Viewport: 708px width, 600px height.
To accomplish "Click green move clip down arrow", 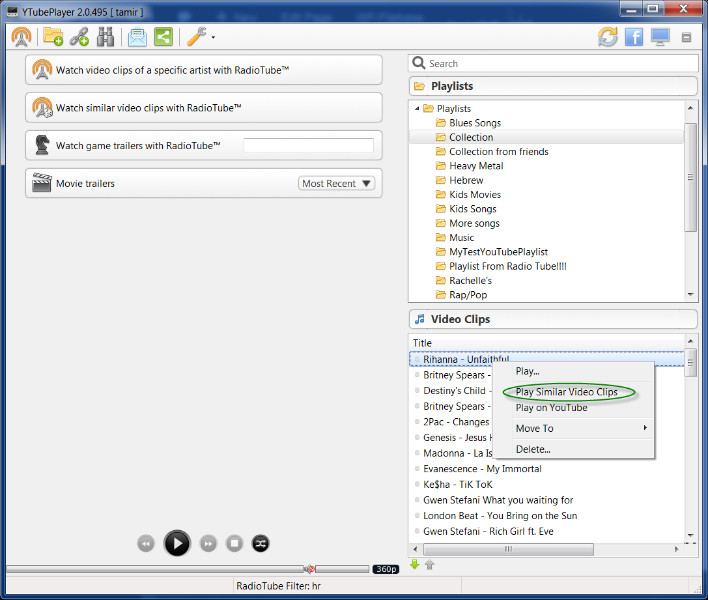I will [415, 564].
